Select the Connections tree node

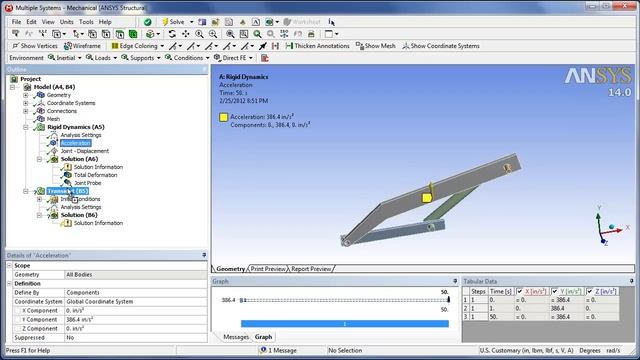(x=62, y=111)
